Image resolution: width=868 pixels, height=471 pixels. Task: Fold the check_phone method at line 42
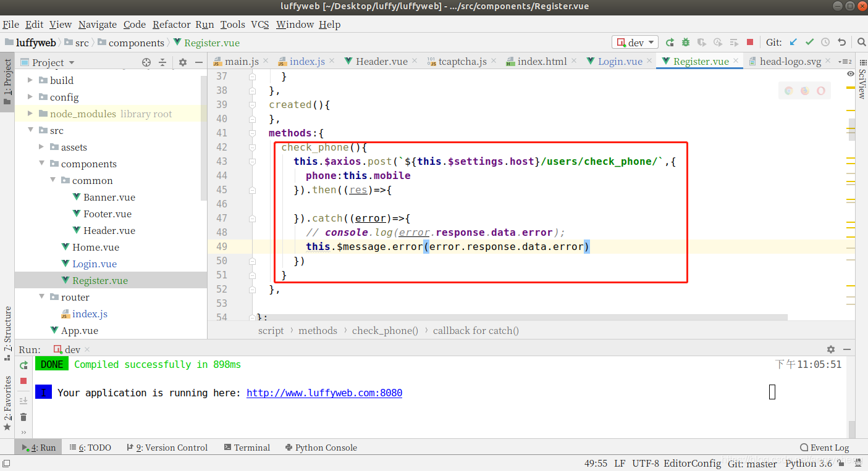(252, 148)
